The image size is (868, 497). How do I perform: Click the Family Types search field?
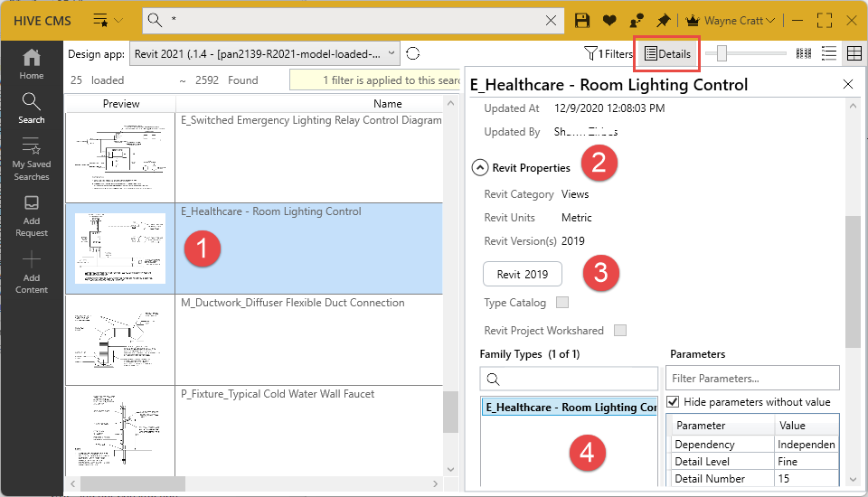point(569,380)
